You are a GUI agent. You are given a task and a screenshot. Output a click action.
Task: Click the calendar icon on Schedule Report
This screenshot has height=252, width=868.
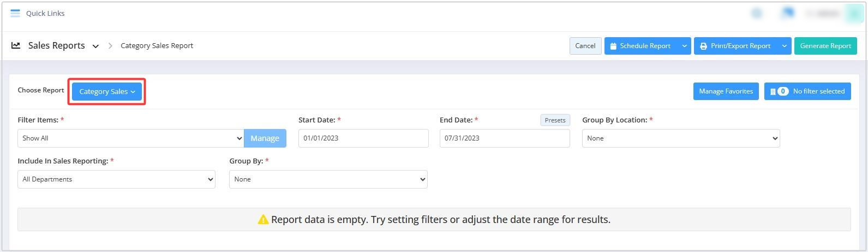[613, 46]
